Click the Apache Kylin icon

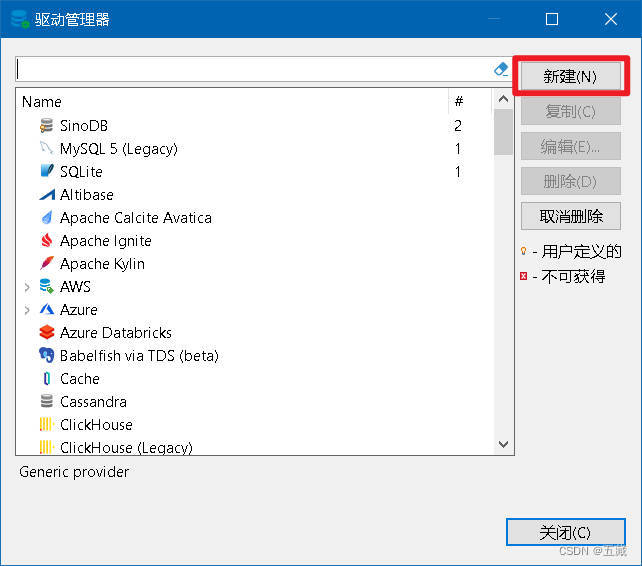click(47, 263)
